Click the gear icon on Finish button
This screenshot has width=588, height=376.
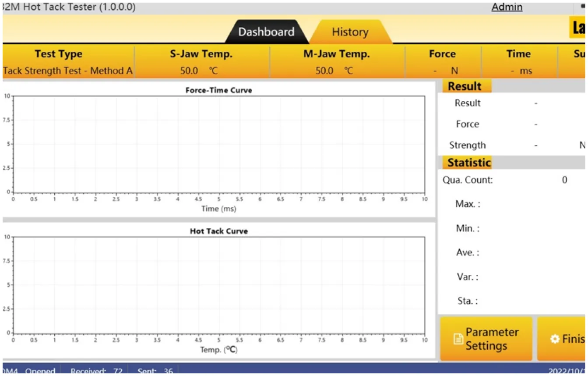[555, 339]
